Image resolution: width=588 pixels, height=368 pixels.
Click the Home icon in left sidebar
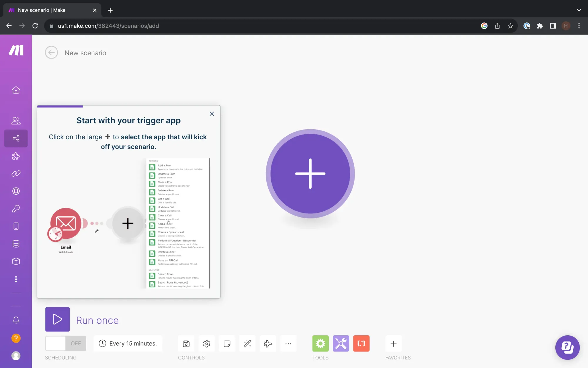(16, 90)
